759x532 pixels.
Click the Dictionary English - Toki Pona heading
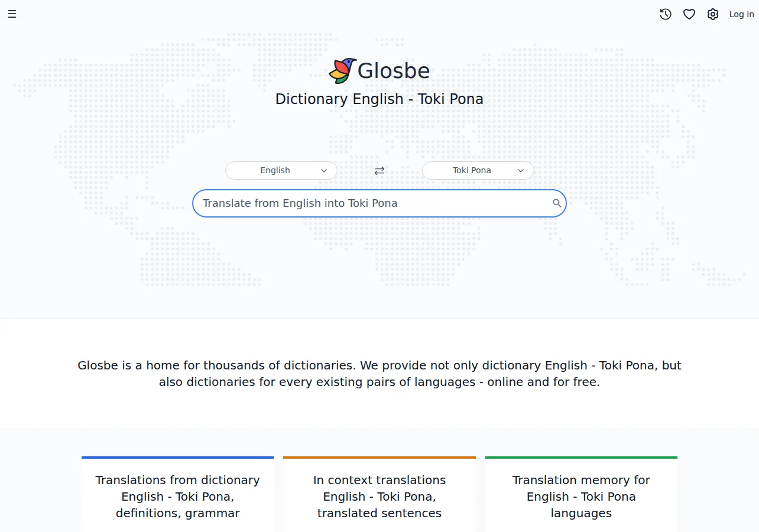[379, 99]
